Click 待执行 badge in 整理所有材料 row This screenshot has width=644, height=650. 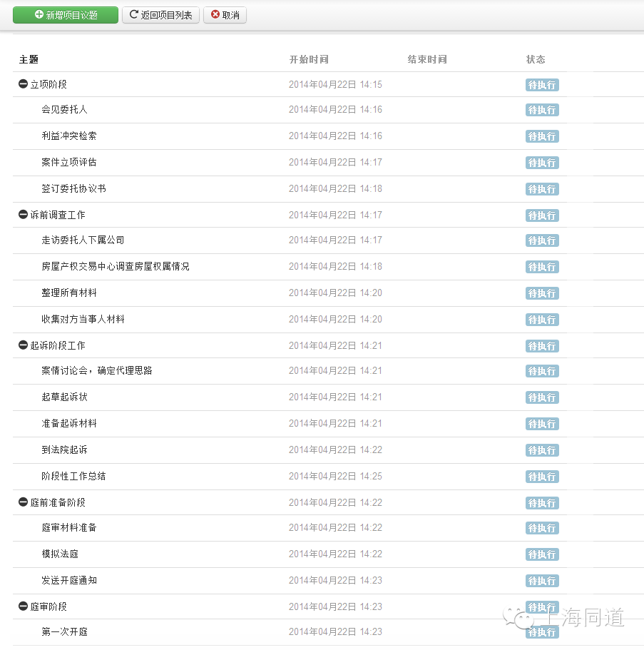(x=542, y=293)
